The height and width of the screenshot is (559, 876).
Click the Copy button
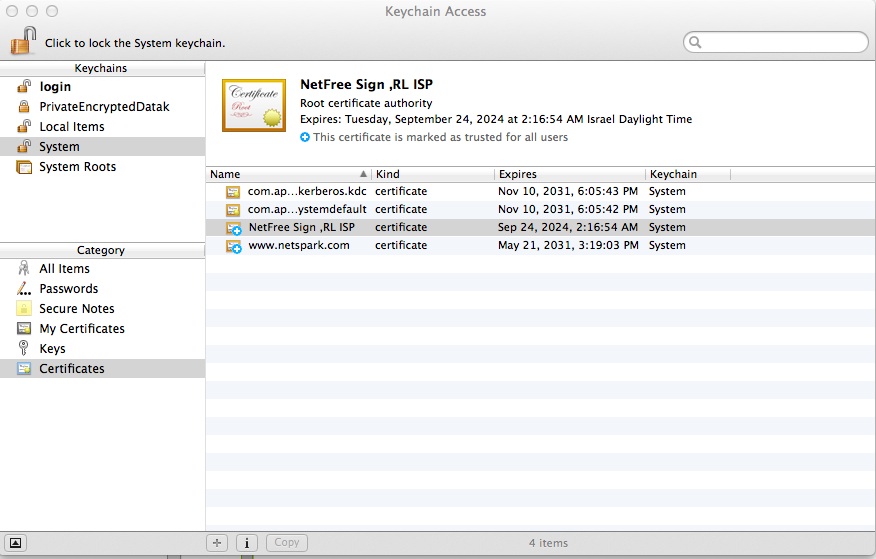tap(287, 542)
